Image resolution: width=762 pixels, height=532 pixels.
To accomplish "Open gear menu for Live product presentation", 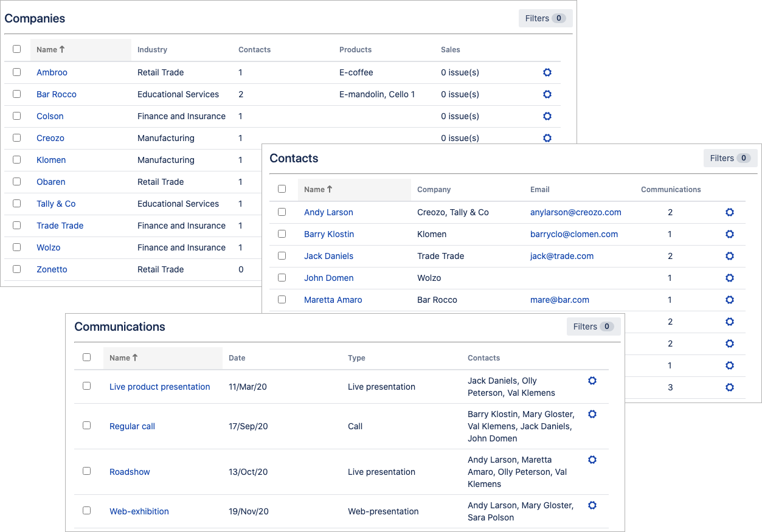I will pyautogui.click(x=592, y=381).
